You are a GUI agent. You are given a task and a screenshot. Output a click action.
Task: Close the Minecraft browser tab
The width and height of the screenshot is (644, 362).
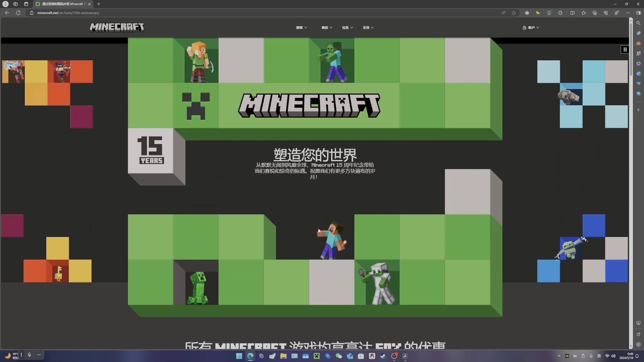tap(89, 4)
